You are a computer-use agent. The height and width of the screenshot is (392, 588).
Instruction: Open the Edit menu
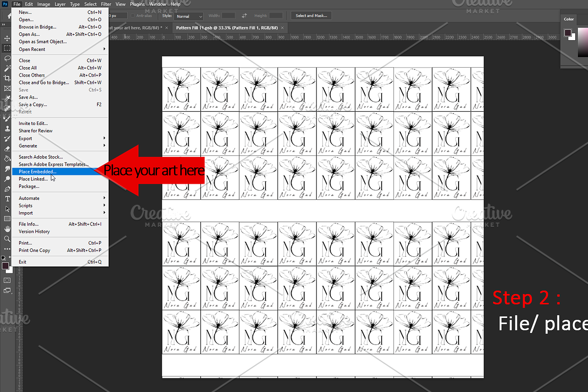pyautogui.click(x=29, y=4)
